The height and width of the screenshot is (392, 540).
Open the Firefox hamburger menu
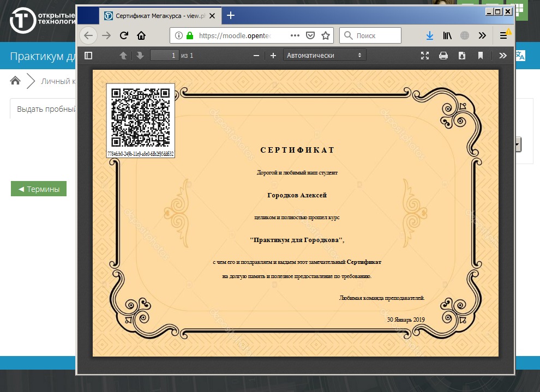[503, 35]
